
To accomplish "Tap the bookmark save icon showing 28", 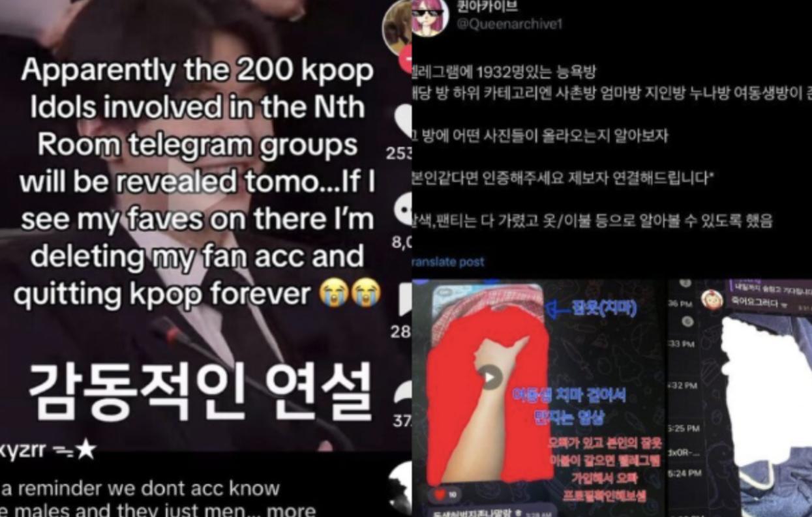I will [404, 299].
